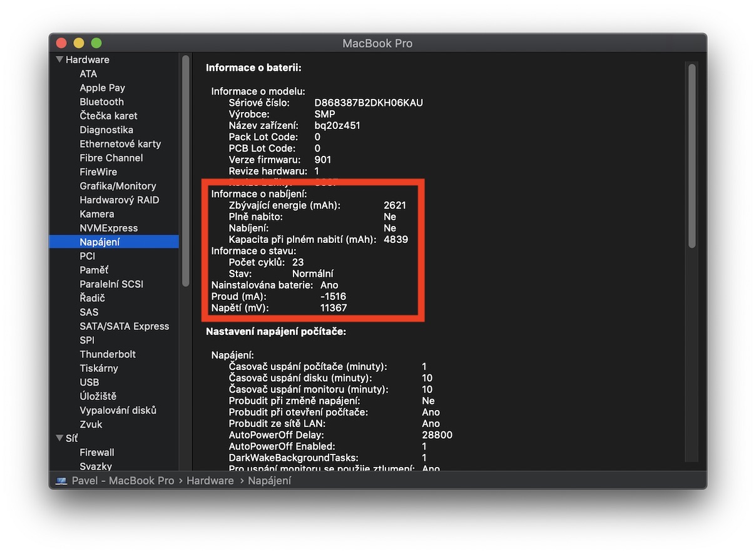756x554 pixels.
Task: Click the Normální battery state
Action: [312, 274]
